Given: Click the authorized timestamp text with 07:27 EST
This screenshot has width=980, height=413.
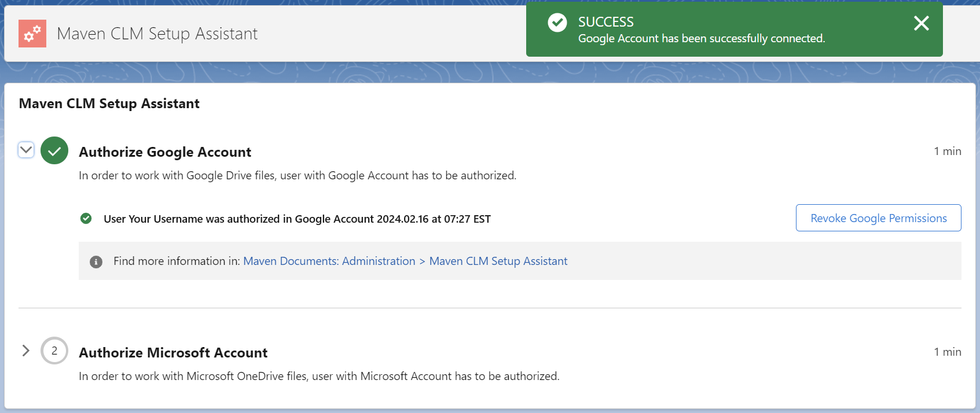Looking at the screenshot, I should [297, 219].
